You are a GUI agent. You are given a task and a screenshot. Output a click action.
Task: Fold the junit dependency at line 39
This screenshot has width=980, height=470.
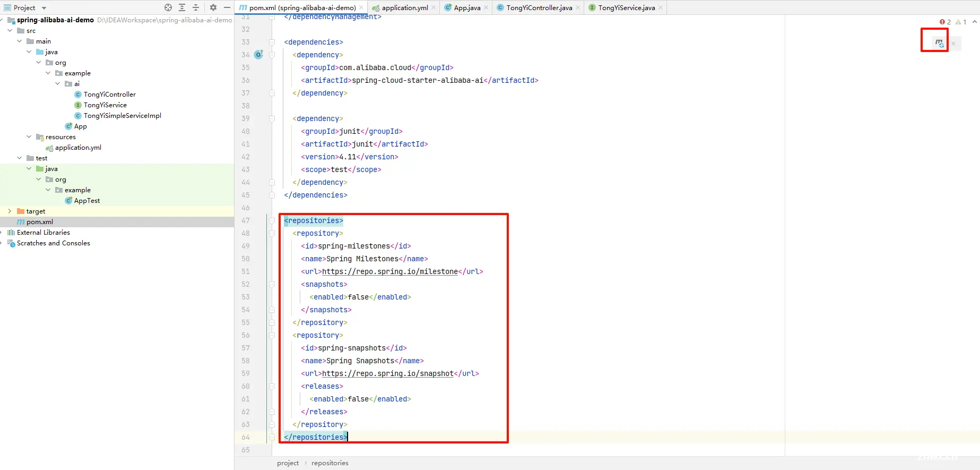coord(272,118)
